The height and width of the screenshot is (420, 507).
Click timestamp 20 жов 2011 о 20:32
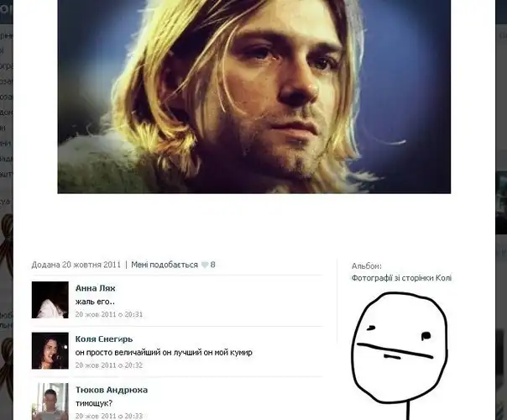tap(109, 365)
